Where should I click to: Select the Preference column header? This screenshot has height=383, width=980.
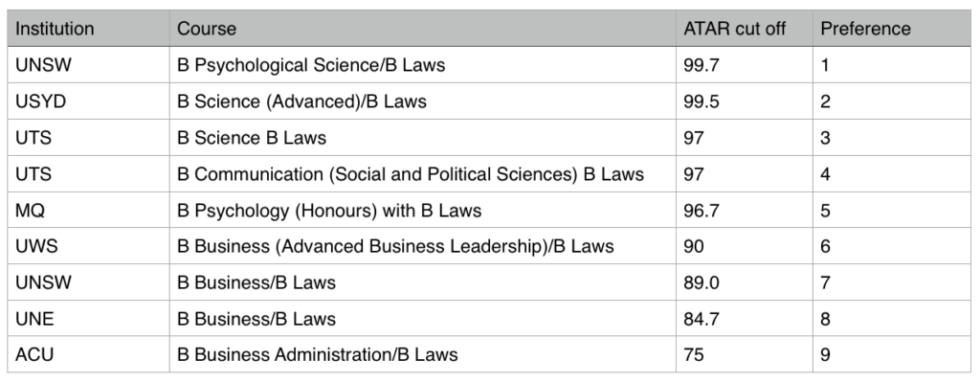coord(865,29)
